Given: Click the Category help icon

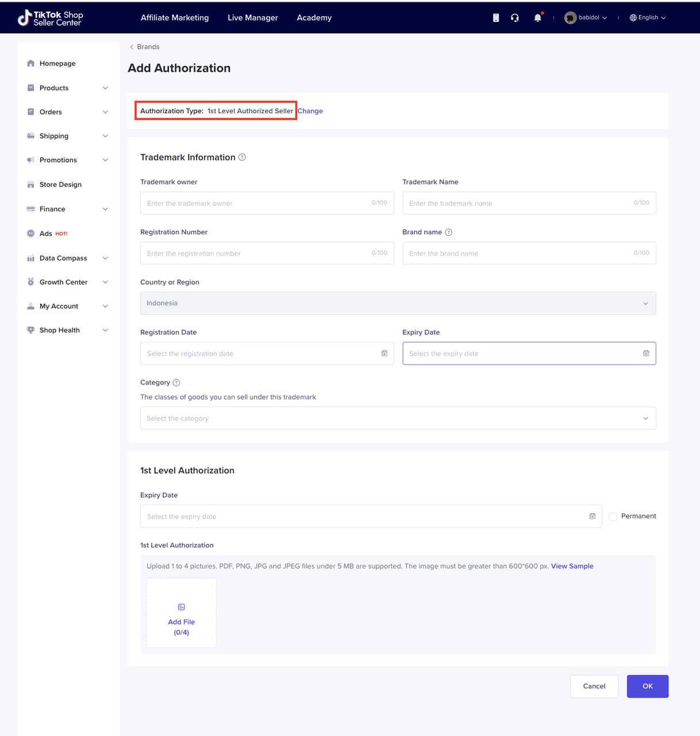Looking at the screenshot, I should 176,383.
